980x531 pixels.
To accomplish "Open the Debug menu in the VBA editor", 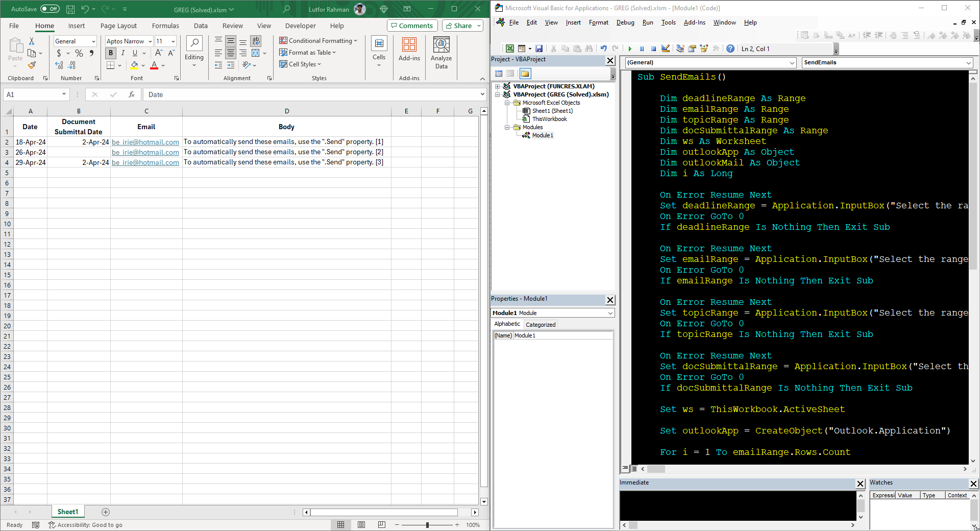I will click(x=625, y=22).
